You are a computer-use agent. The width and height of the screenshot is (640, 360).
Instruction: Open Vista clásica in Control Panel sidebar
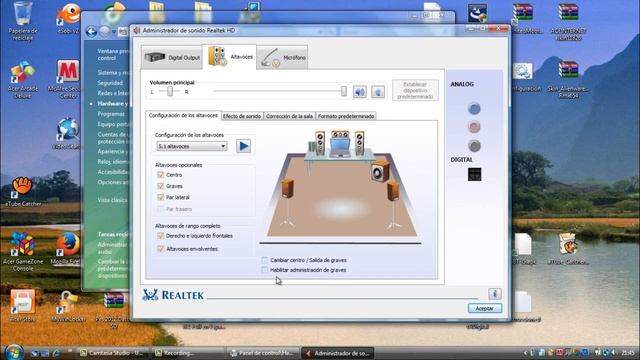(112, 200)
